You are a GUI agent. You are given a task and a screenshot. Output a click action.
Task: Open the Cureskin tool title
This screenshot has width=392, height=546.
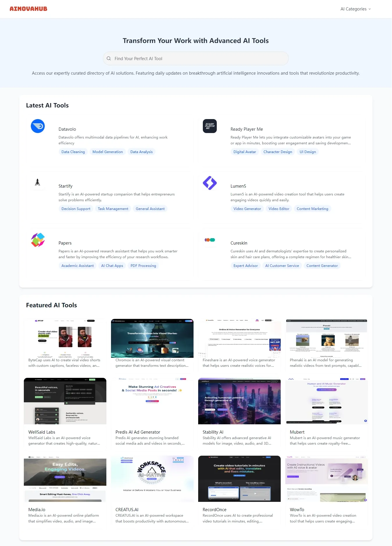(239, 243)
